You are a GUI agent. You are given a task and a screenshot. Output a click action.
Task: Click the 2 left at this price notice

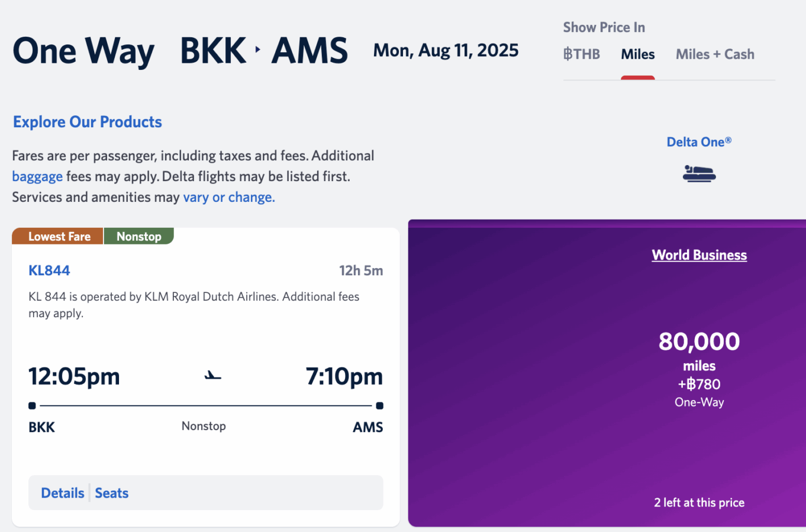point(699,502)
